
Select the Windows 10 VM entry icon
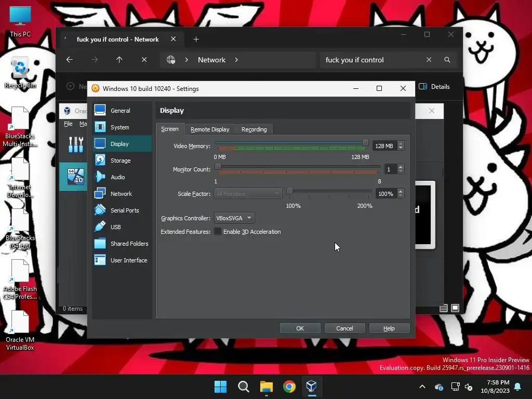pos(76,177)
